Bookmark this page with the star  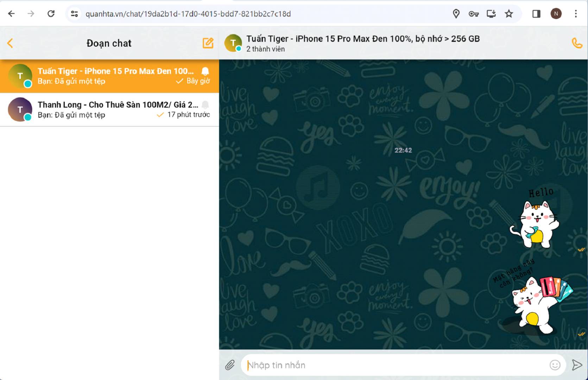point(509,14)
